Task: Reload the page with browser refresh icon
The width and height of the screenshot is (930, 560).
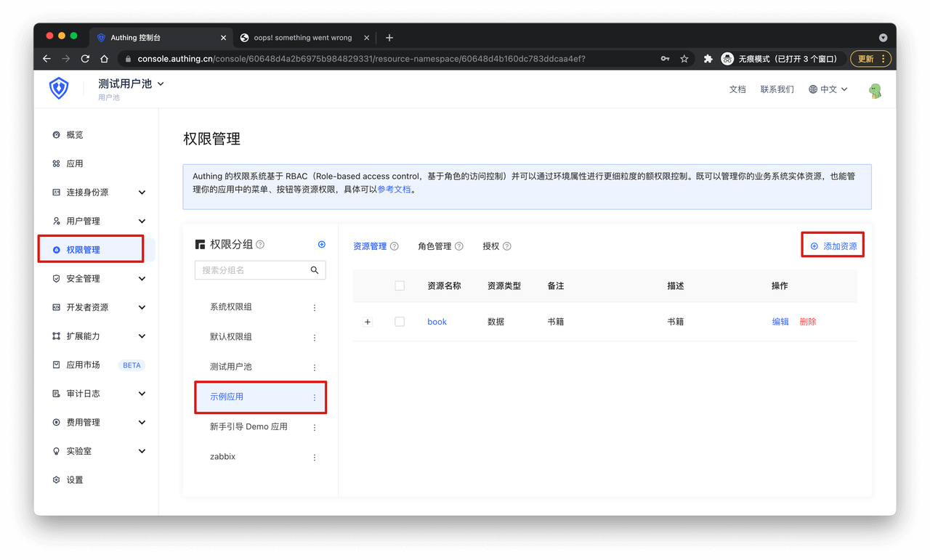Action: [x=85, y=59]
